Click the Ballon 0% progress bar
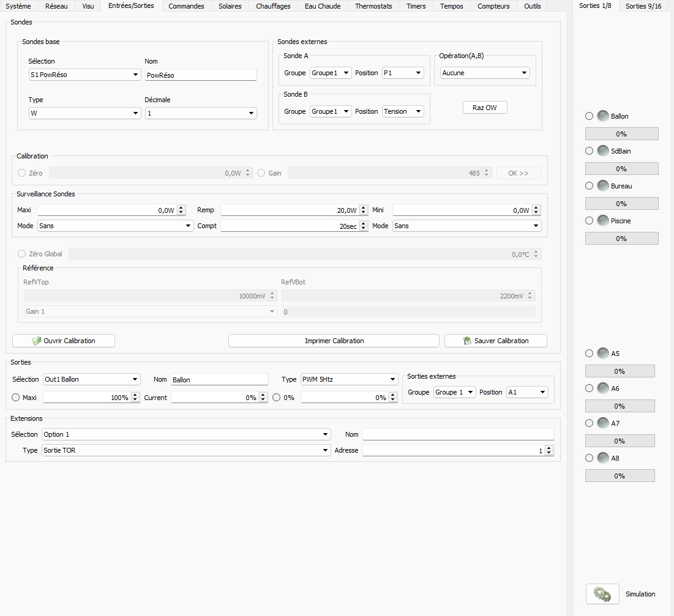This screenshot has height=616, width=674. click(x=621, y=134)
